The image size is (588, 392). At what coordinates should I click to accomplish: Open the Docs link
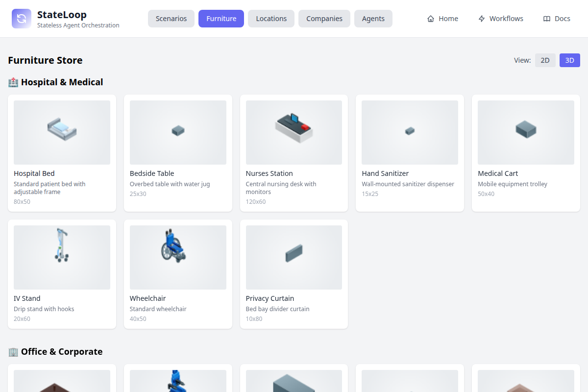pyautogui.click(x=557, y=19)
